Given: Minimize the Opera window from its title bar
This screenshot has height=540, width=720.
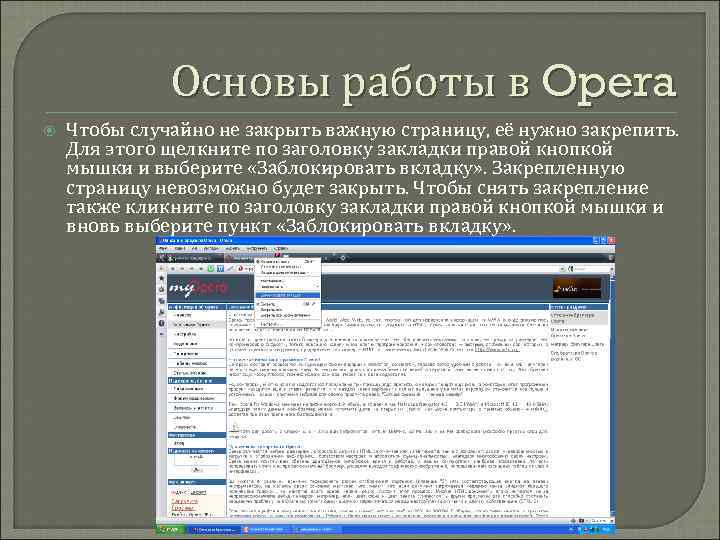Looking at the screenshot, I should tap(595, 240).
